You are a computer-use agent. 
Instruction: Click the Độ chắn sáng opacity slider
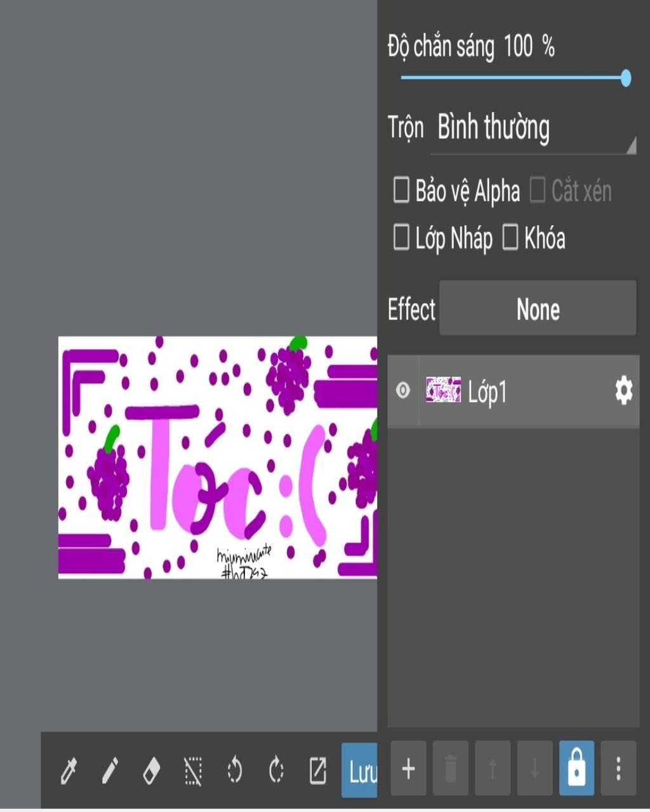pos(514,78)
